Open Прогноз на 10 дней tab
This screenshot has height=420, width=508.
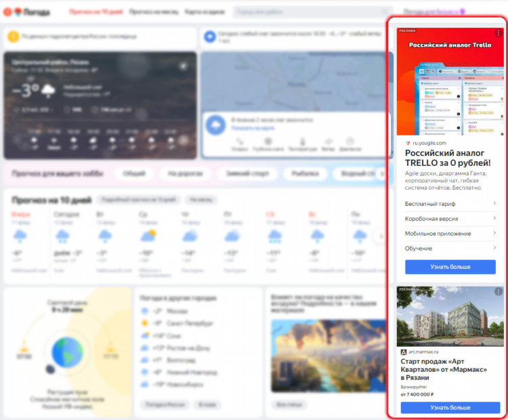tap(96, 12)
